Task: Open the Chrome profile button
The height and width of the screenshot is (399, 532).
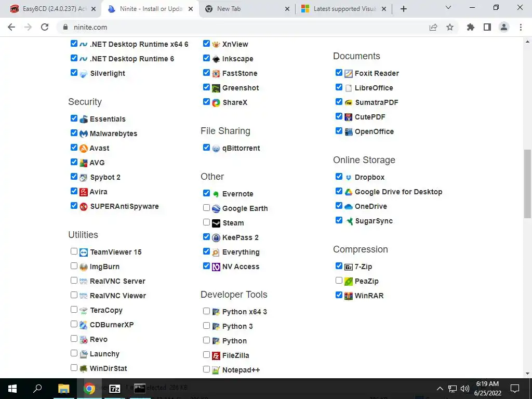Action: tap(504, 27)
